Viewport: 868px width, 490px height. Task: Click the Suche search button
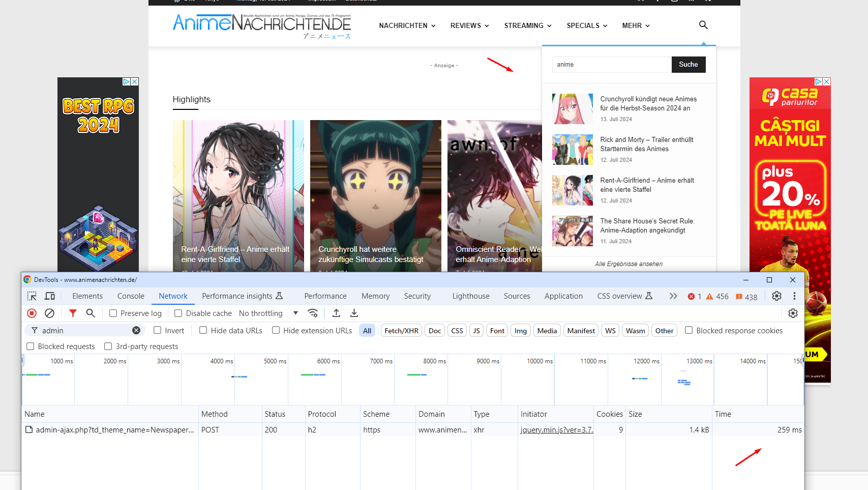pyautogui.click(x=689, y=65)
